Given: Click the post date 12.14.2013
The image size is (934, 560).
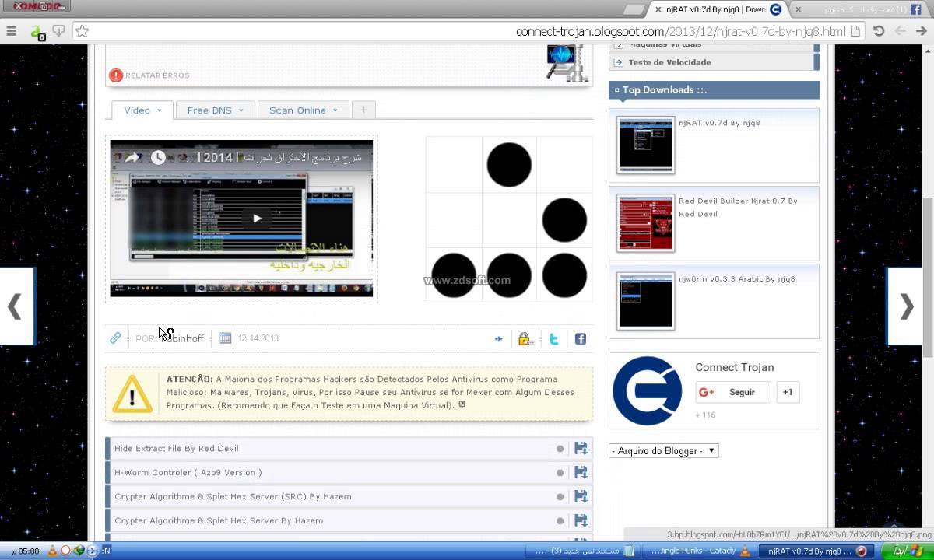Looking at the screenshot, I should pos(258,338).
